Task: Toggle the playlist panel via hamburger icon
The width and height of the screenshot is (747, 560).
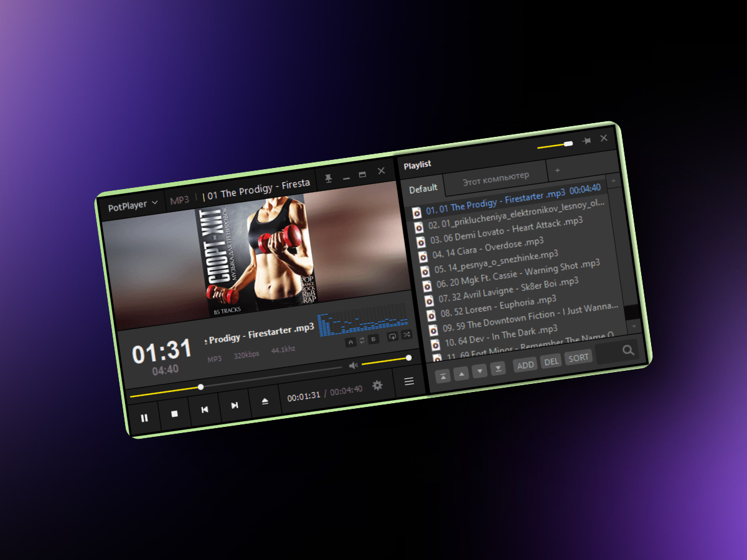Action: coord(409,381)
